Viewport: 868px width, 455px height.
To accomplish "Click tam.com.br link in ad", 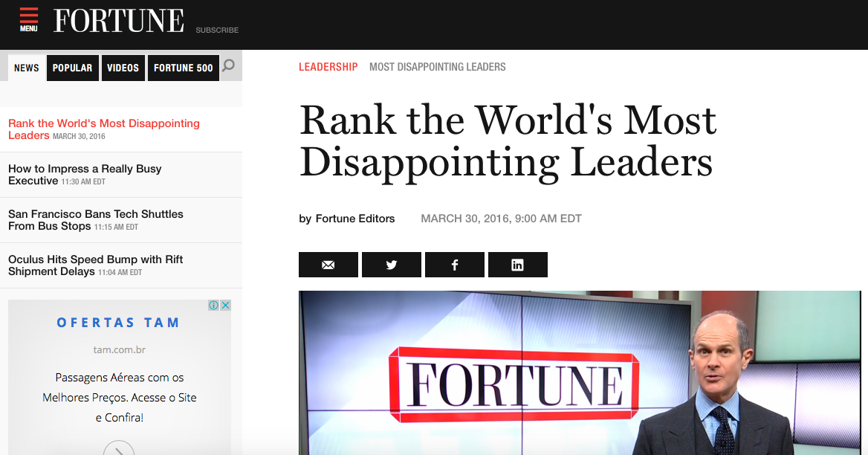I will 119,350.
